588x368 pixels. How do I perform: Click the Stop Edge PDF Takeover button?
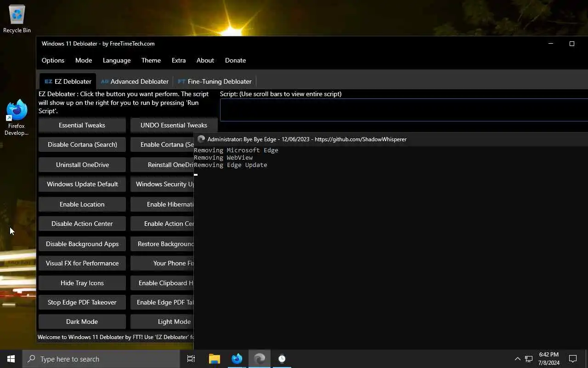[x=82, y=302]
